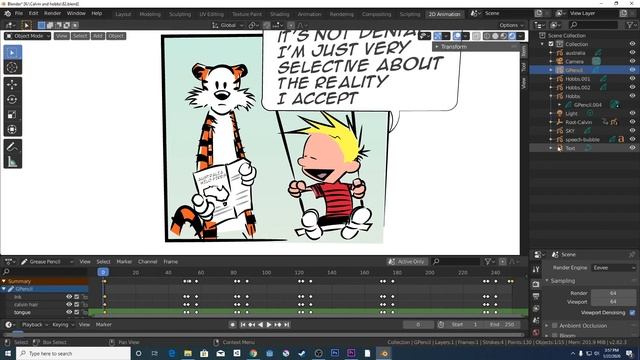The height and width of the screenshot is (360, 640).
Task: Expand the Hobbs.001 object in outliner
Action: [551, 79]
